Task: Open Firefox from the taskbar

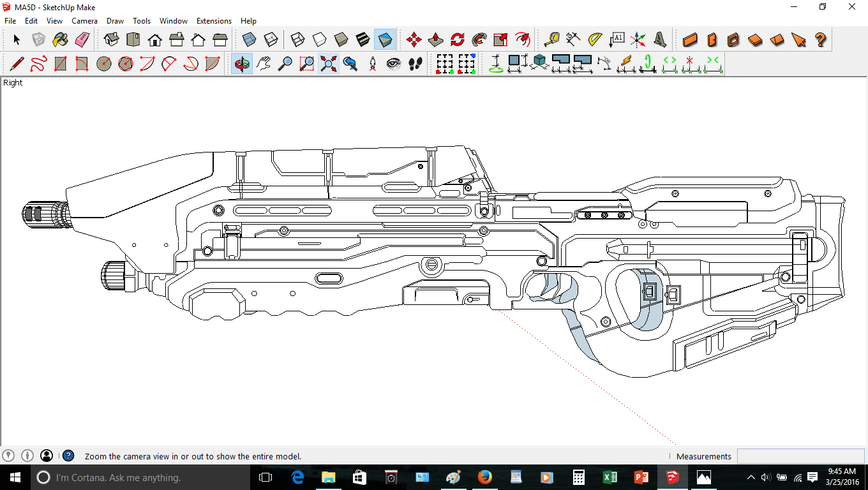Action: coord(484,477)
